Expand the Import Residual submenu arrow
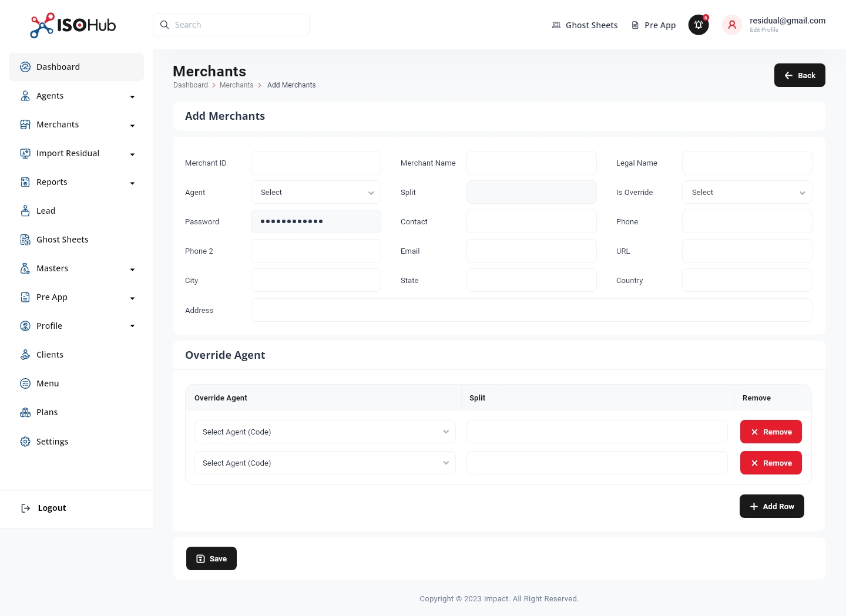846x616 pixels. coord(132,154)
